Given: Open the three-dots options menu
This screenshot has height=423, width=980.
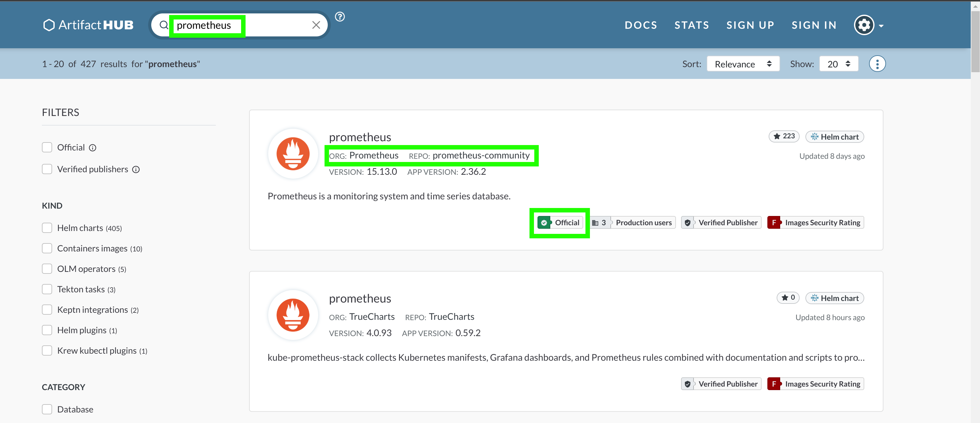Looking at the screenshot, I should (877, 64).
